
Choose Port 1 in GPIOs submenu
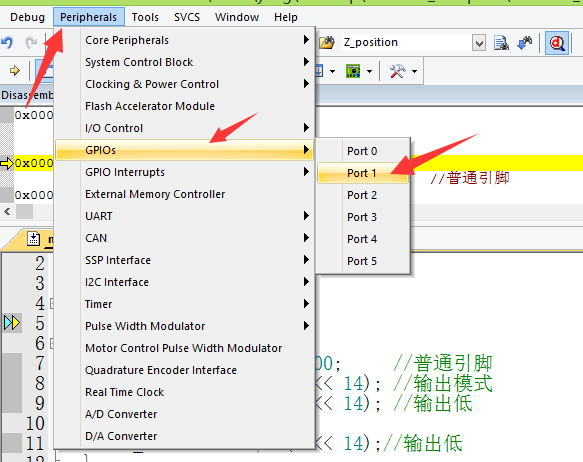(x=363, y=173)
